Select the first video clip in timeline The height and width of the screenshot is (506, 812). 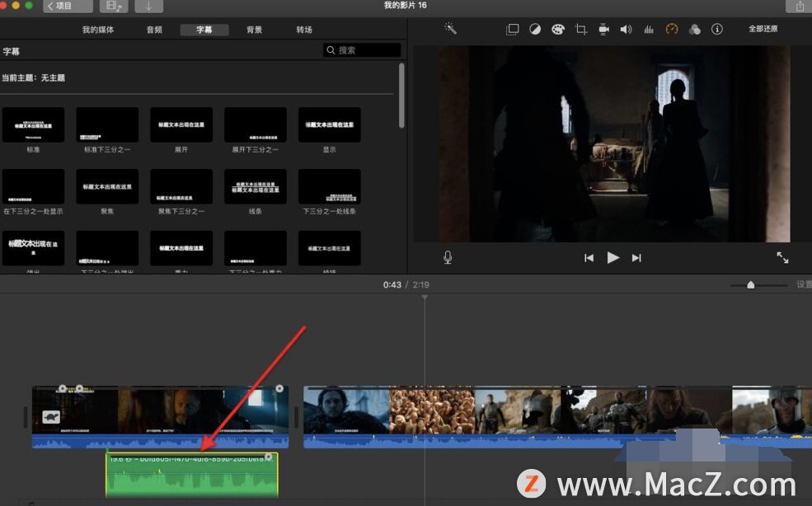point(161,417)
